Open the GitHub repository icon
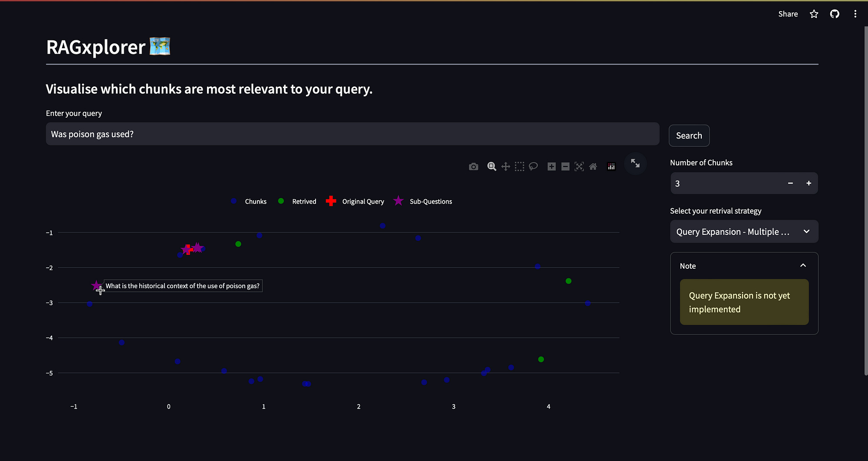This screenshot has width=868, height=461. point(835,14)
